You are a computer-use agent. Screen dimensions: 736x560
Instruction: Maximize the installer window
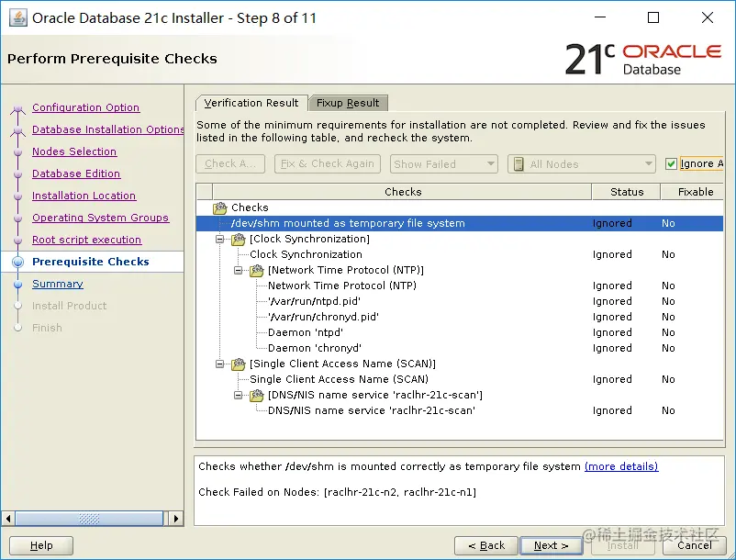pyautogui.click(x=653, y=17)
